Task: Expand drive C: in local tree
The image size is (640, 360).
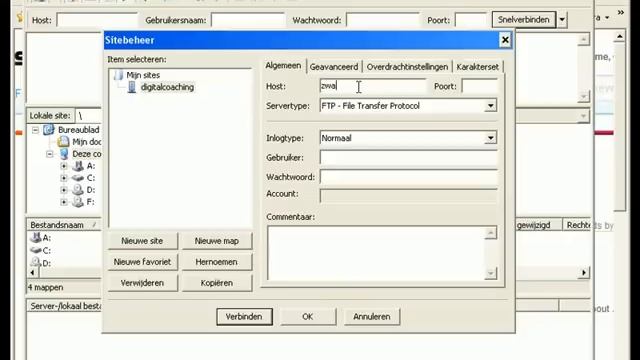Action: pos(64,178)
